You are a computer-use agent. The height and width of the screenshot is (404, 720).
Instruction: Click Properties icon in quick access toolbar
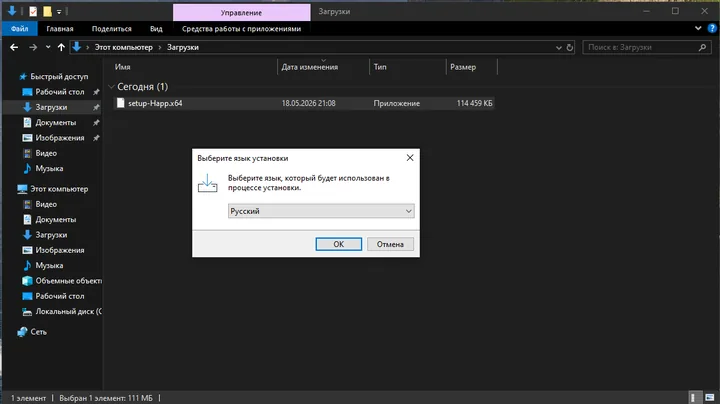[33, 11]
